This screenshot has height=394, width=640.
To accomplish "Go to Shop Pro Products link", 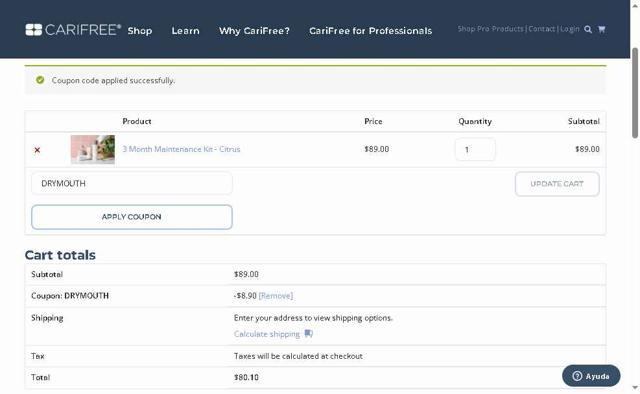I will click(490, 29).
